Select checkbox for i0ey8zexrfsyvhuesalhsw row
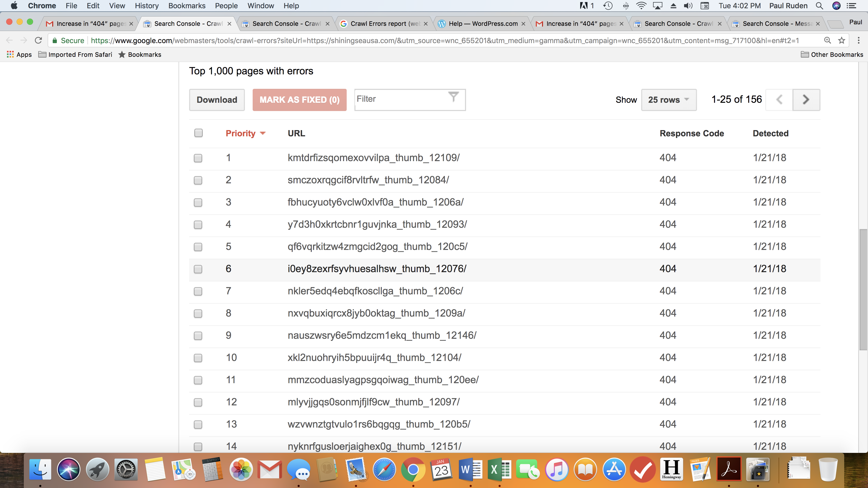The image size is (868, 488). tap(198, 269)
